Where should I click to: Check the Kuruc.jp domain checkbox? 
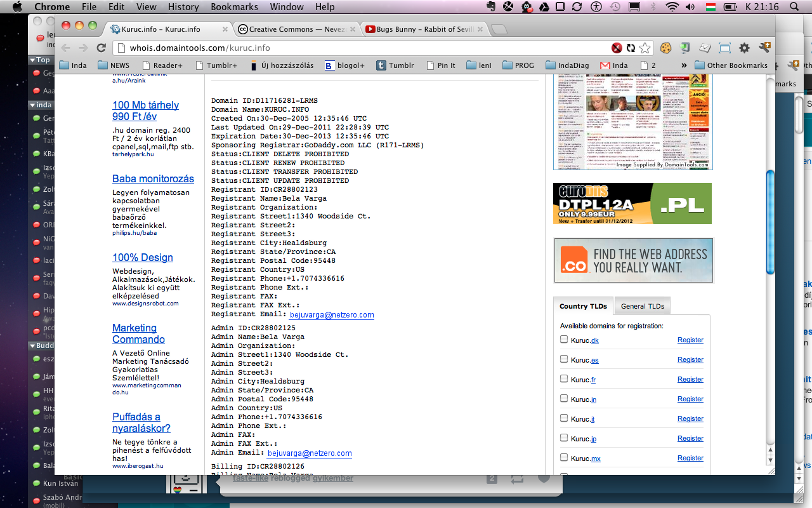point(564,438)
